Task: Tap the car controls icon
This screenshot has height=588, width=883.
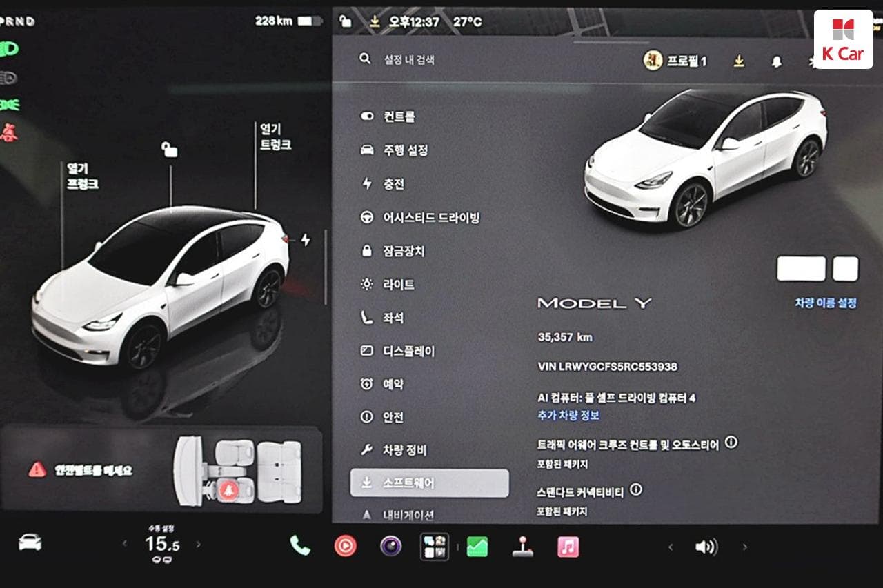Action: (x=30, y=543)
